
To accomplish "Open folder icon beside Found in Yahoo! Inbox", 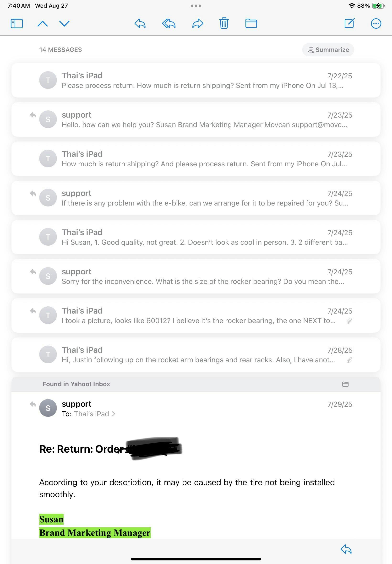I will point(345,384).
